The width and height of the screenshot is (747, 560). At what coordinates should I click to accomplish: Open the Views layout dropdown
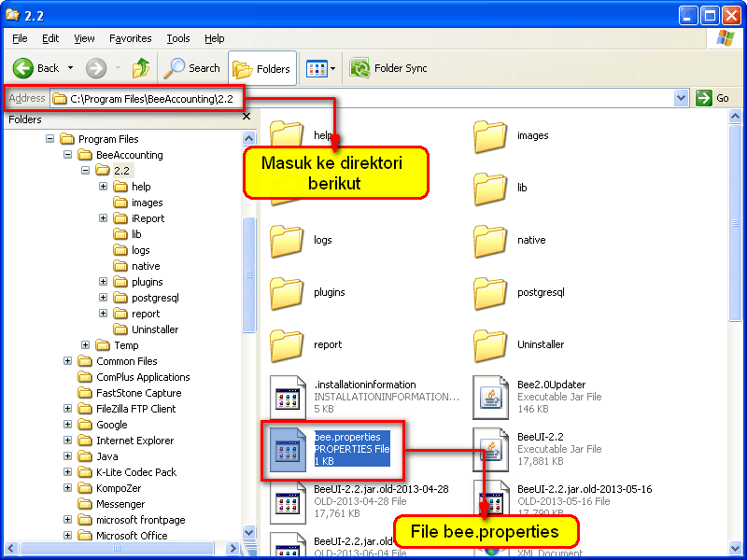pyautogui.click(x=321, y=68)
